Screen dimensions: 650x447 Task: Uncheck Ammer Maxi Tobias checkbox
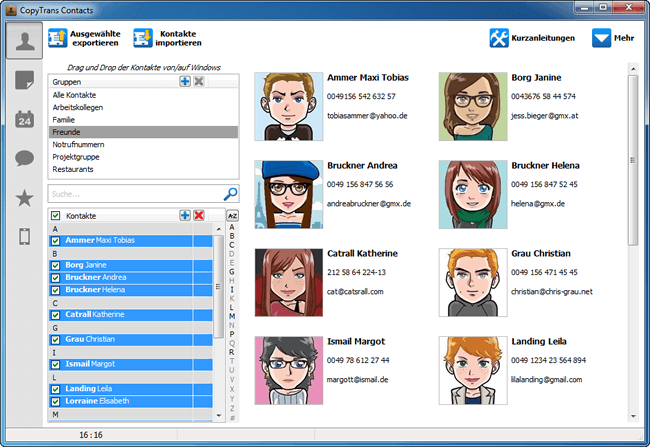click(x=55, y=241)
